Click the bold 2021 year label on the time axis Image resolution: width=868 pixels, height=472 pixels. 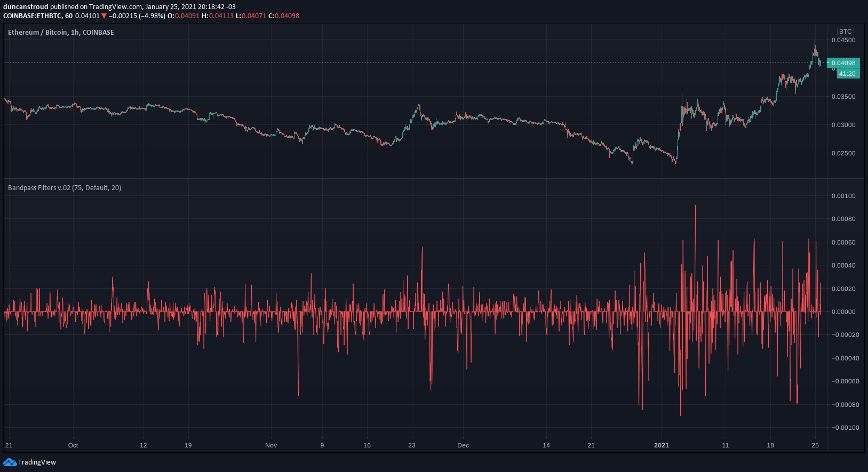click(662, 445)
